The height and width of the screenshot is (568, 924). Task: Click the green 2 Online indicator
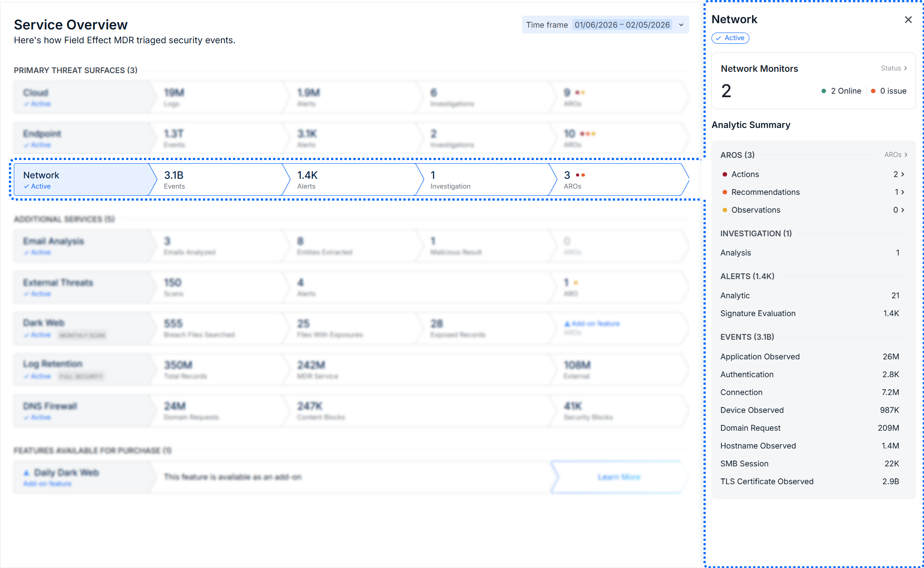[841, 91]
